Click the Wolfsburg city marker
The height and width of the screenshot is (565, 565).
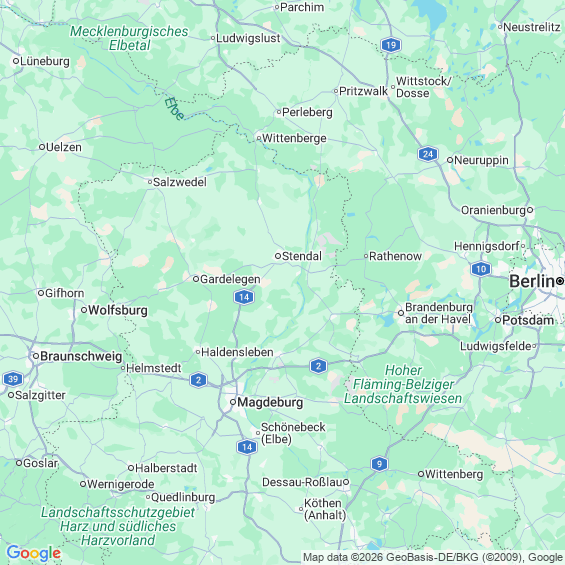pos(84,310)
